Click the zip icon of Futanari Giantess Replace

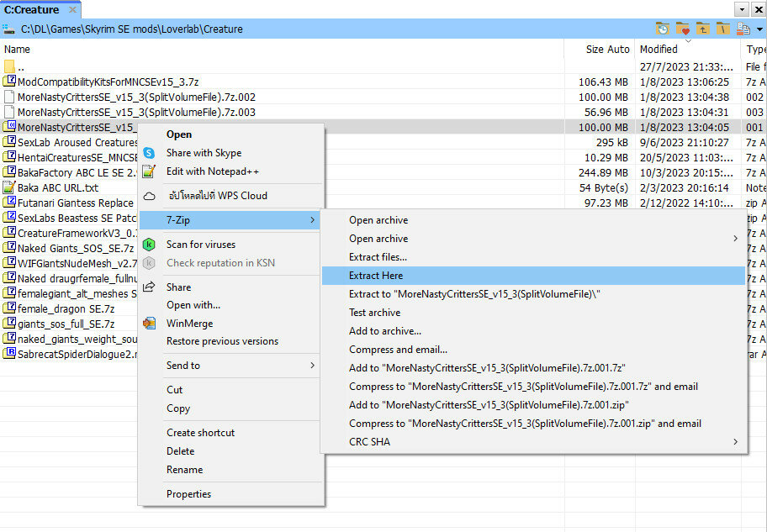click(x=8, y=203)
